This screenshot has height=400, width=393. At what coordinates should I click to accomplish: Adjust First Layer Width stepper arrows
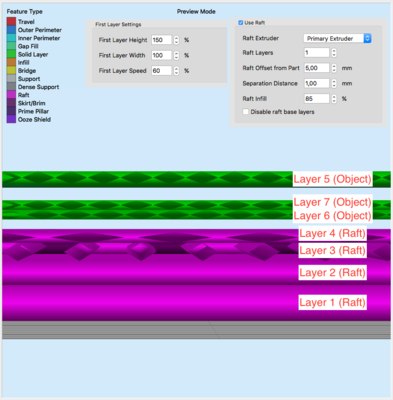(x=176, y=55)
